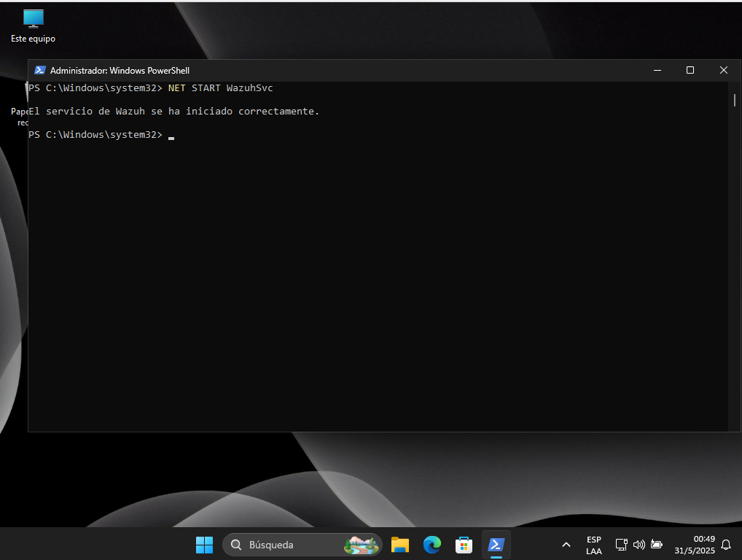Click the PowerShell icon in the title bar

point(40,71)
